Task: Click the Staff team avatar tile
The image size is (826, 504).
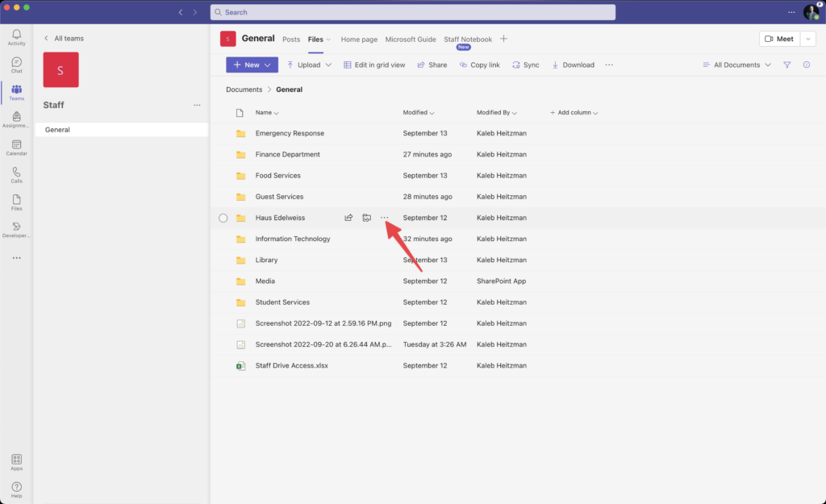Action: click(61, 69)
